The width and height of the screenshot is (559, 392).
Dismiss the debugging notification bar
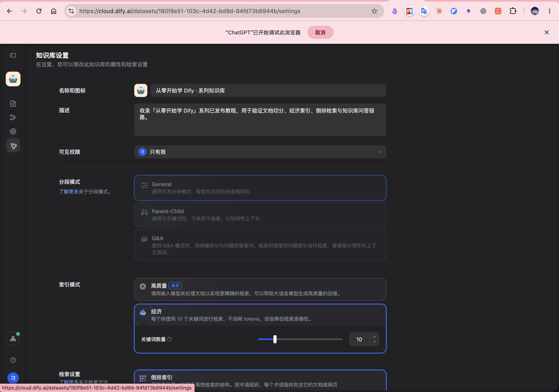547,32
